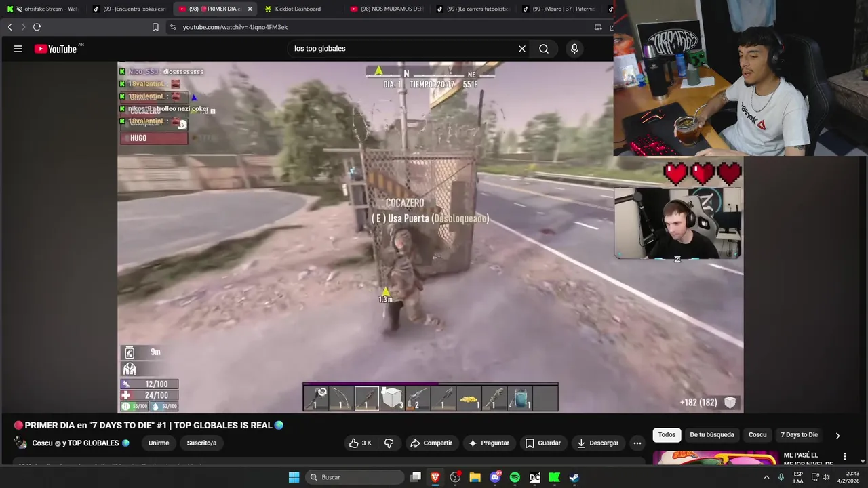Image resolution: width=868 pixels, height=488 pixels.
Task: Open the three-dot more actions menu
Action: pos(637,443)
